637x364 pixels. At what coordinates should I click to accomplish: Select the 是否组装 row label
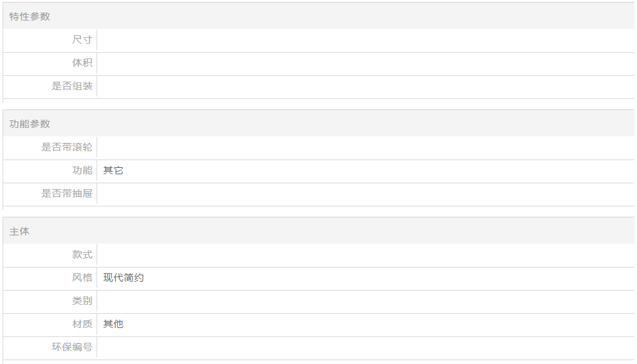(x=72, y=86)
